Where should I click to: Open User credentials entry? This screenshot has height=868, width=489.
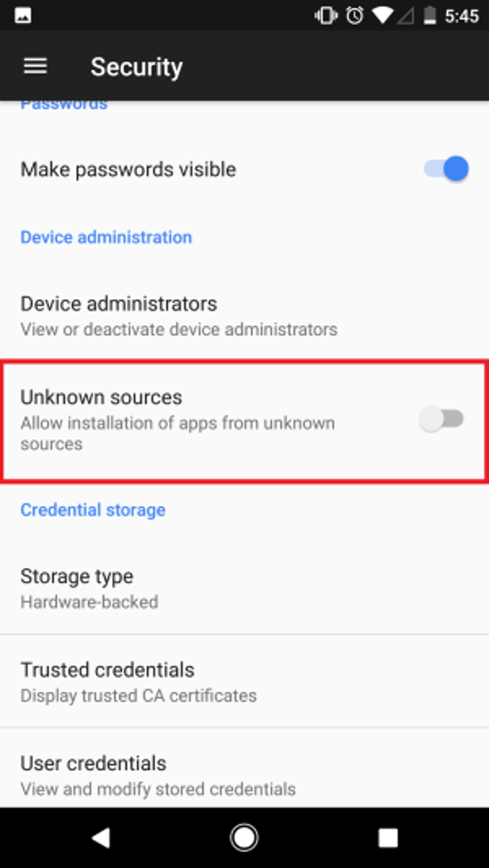[157, 775]
